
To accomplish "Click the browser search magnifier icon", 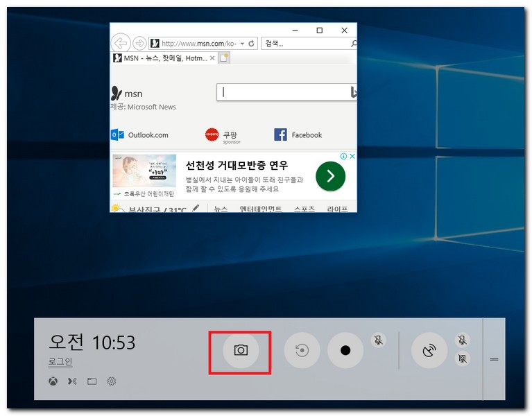I will click(x=354, y=44).
